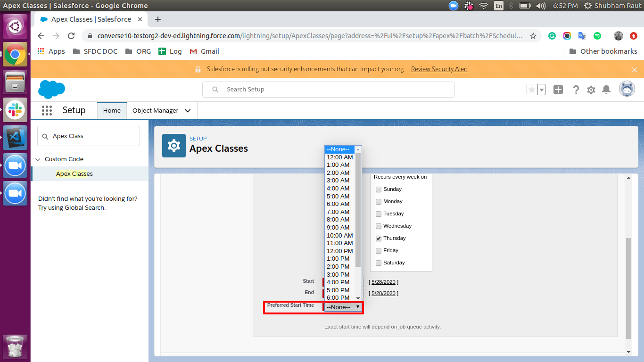Viewport: 644px width, 362px height.
Task: Uncheck the Thursday checkbox
Action: 378,238
